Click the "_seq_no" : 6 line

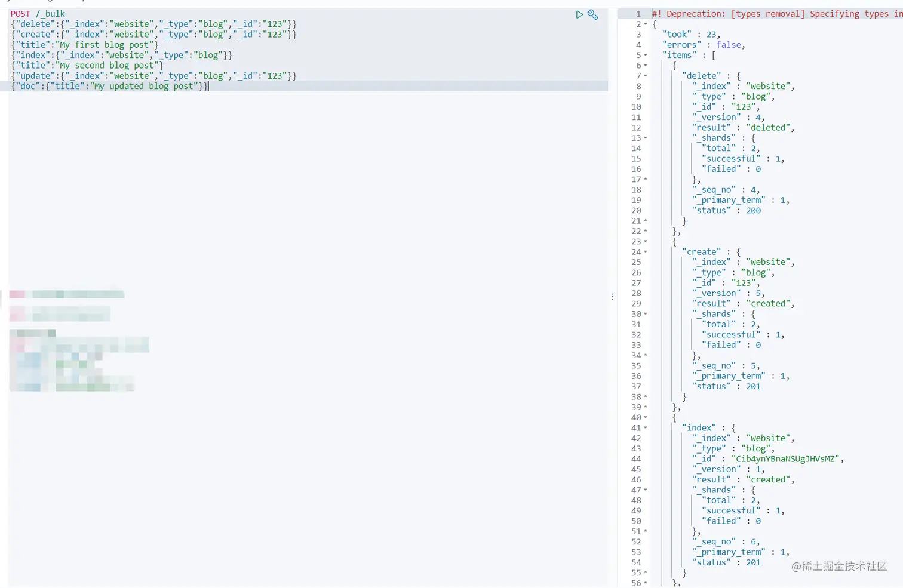tap(726, 542)
